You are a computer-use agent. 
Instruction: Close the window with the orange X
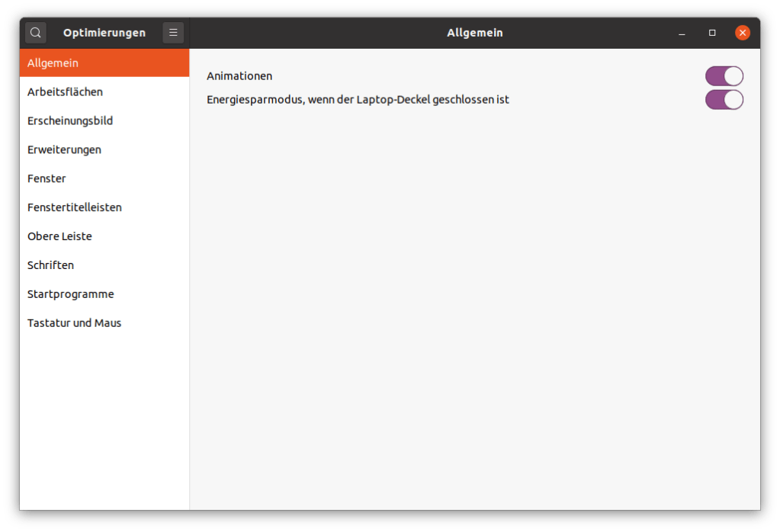tap(743, 33)
